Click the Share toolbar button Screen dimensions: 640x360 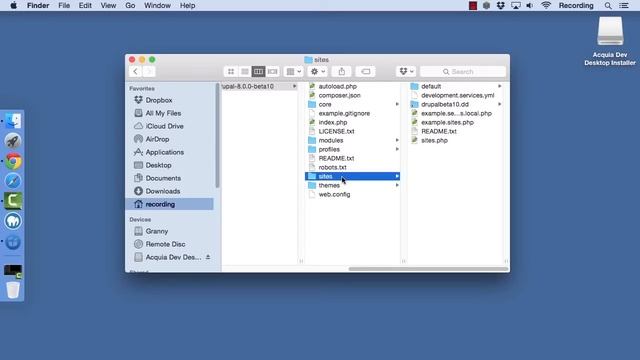[x=342, y=71]
